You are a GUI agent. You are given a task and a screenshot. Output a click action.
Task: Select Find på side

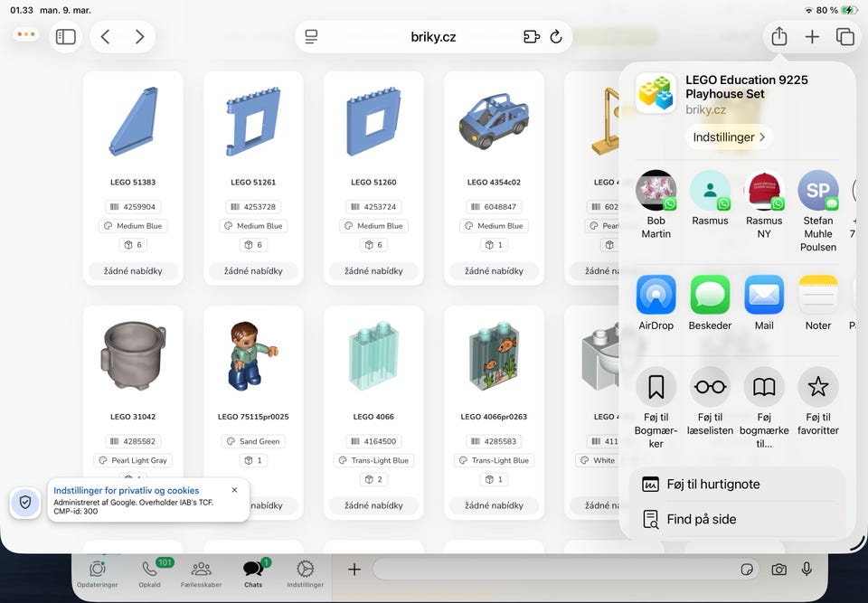(738, 520)
